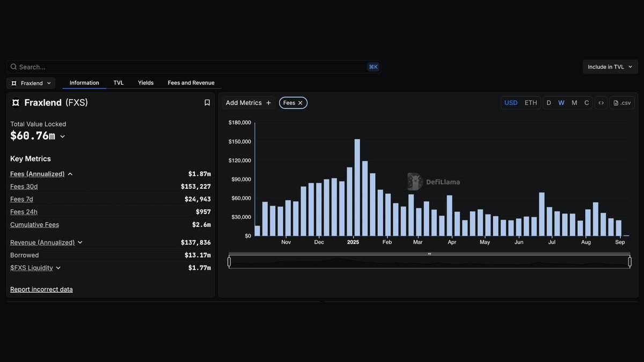Click the left handle of range slider
Screen dimensions: 644x362
229,262
